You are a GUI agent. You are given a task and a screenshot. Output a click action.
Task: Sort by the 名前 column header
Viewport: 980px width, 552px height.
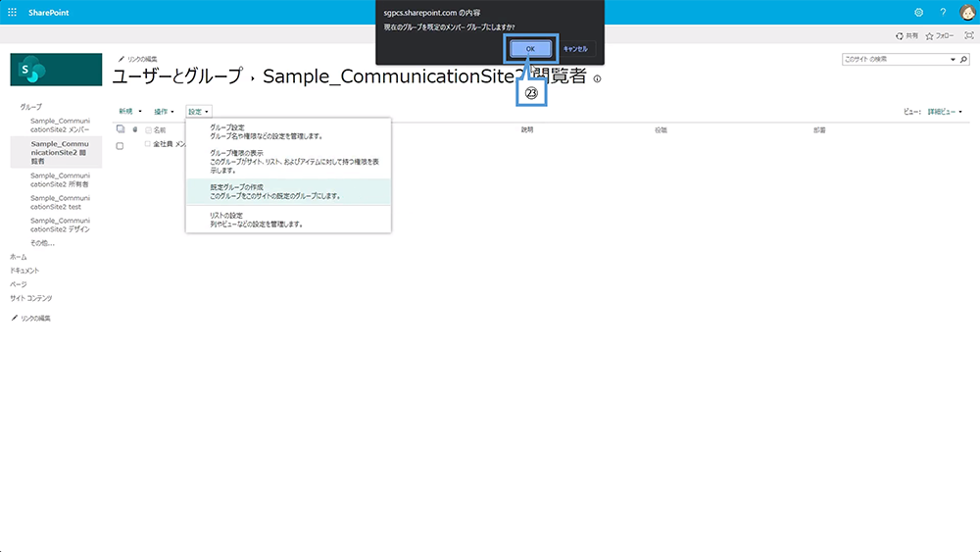point(160,130)
